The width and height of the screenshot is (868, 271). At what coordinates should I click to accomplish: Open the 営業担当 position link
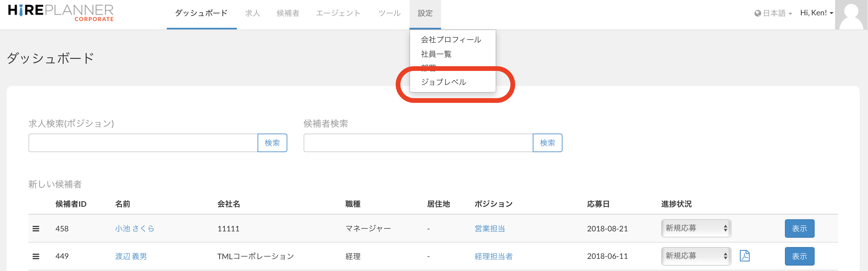pos(490,228)
